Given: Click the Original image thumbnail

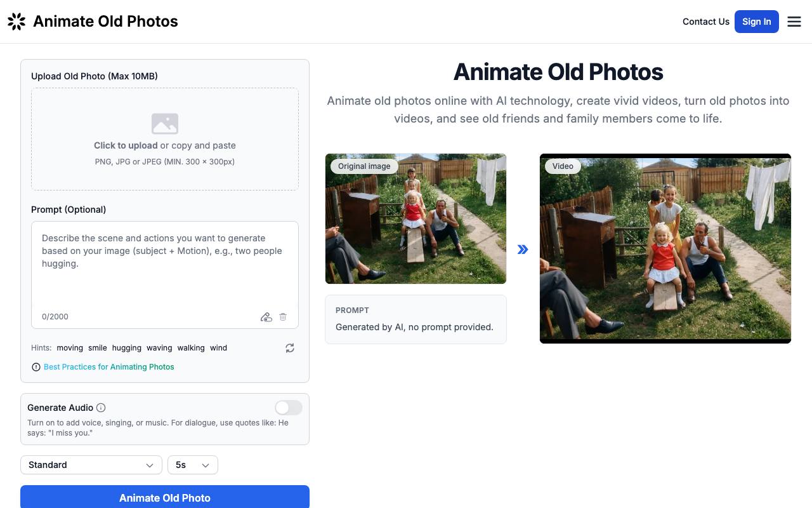Looking at the screenshot, I should point(416,218).
